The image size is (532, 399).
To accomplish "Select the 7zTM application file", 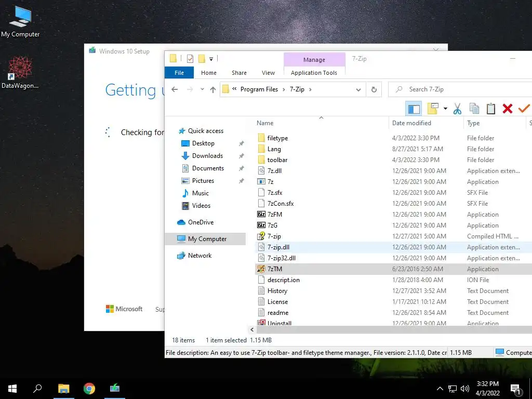I will tap(274, 269).
